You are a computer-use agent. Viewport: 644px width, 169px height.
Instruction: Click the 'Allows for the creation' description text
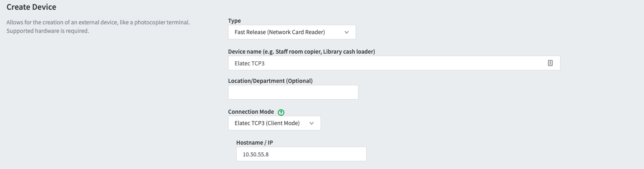pos(98,22)
